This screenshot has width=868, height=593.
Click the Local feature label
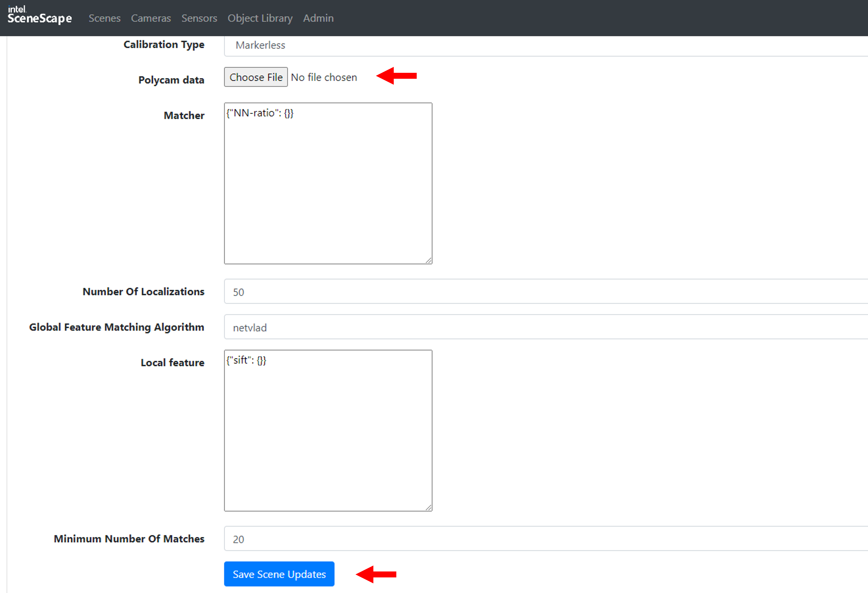[x=172, y=363]
